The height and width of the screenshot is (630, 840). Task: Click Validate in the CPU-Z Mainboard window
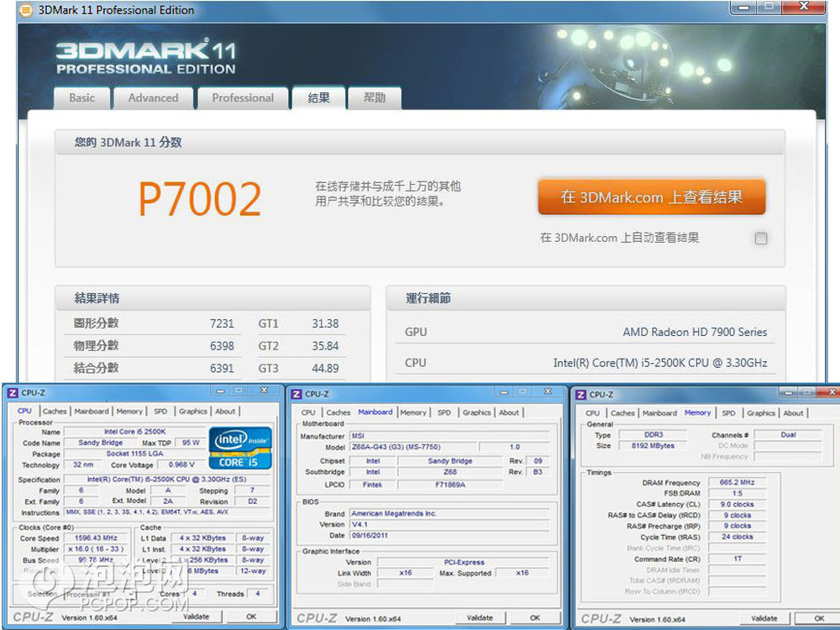click(480, 617)
